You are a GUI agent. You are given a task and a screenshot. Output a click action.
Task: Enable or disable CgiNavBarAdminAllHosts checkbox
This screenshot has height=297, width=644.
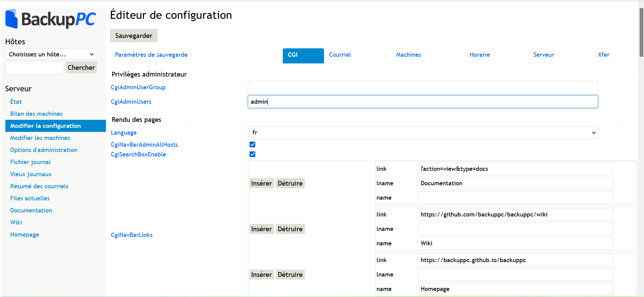[252, 145]
